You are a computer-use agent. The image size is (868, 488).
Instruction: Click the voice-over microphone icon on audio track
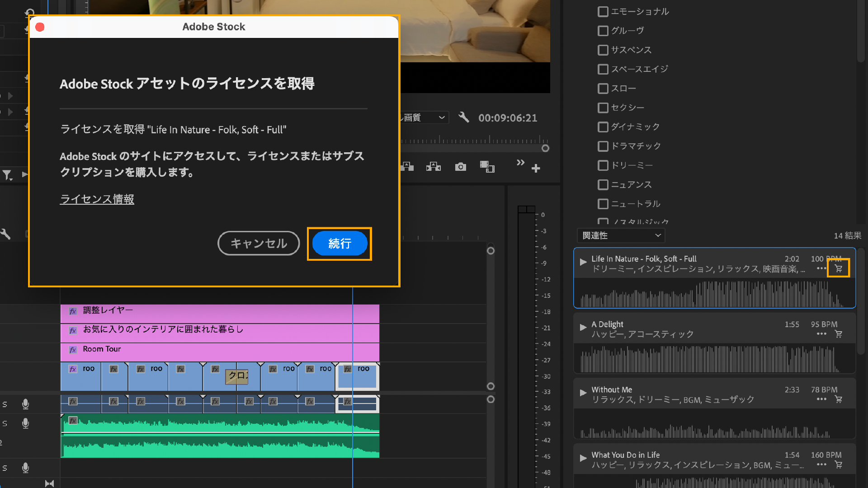point(26,404)
